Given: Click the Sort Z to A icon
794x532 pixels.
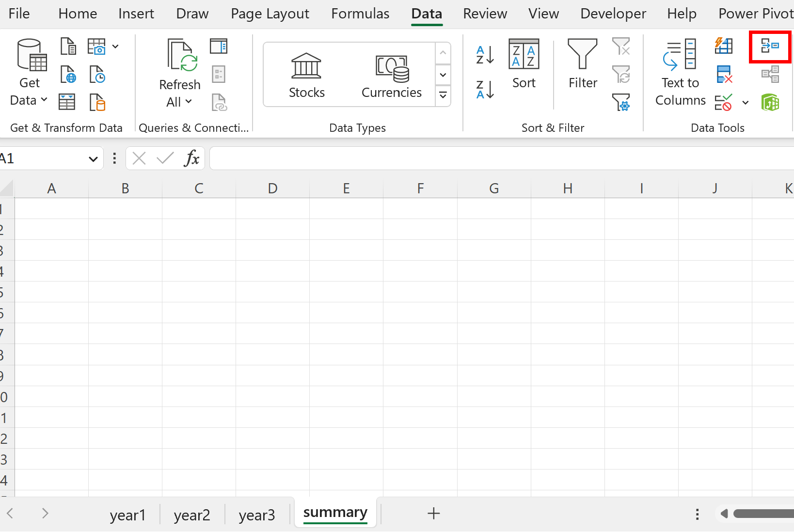Looking at the screenshot, I should 485,90.
